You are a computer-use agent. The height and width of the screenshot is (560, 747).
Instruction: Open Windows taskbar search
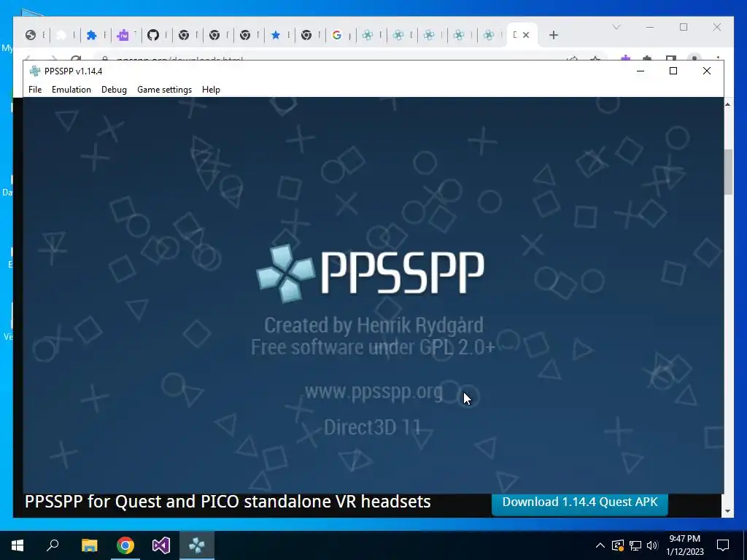pos(53,545)
